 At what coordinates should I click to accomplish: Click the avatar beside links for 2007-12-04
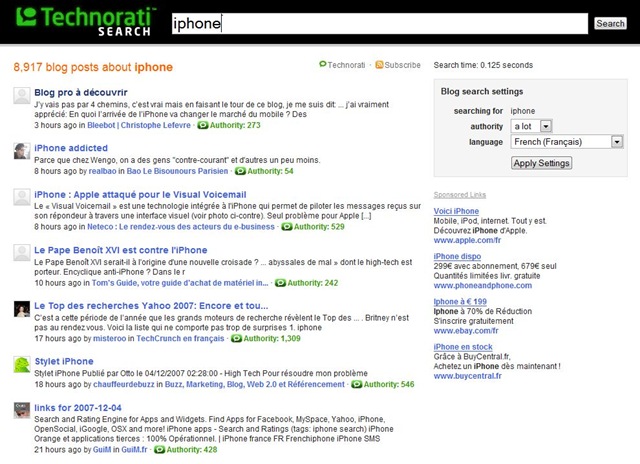pos(22,410)
